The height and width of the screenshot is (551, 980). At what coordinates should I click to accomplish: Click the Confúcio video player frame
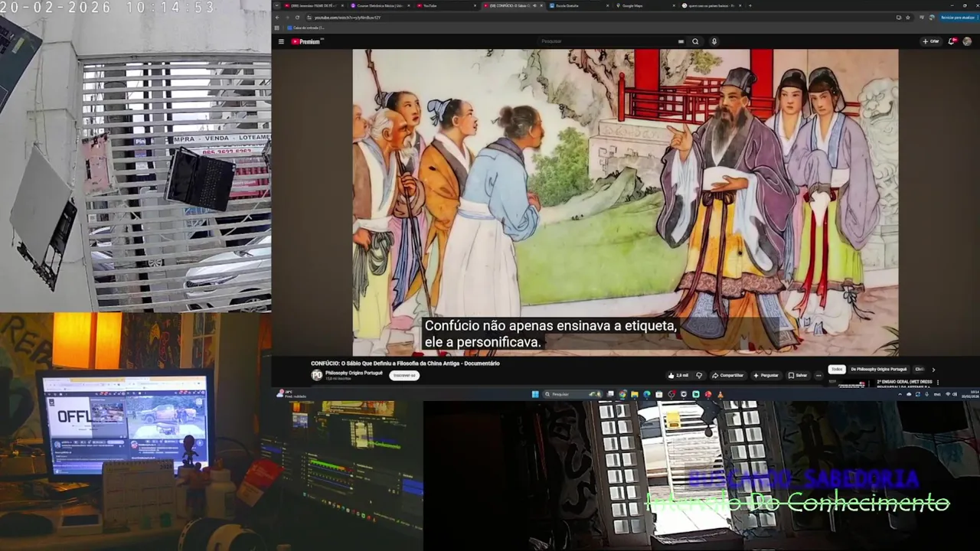(625, 202)
